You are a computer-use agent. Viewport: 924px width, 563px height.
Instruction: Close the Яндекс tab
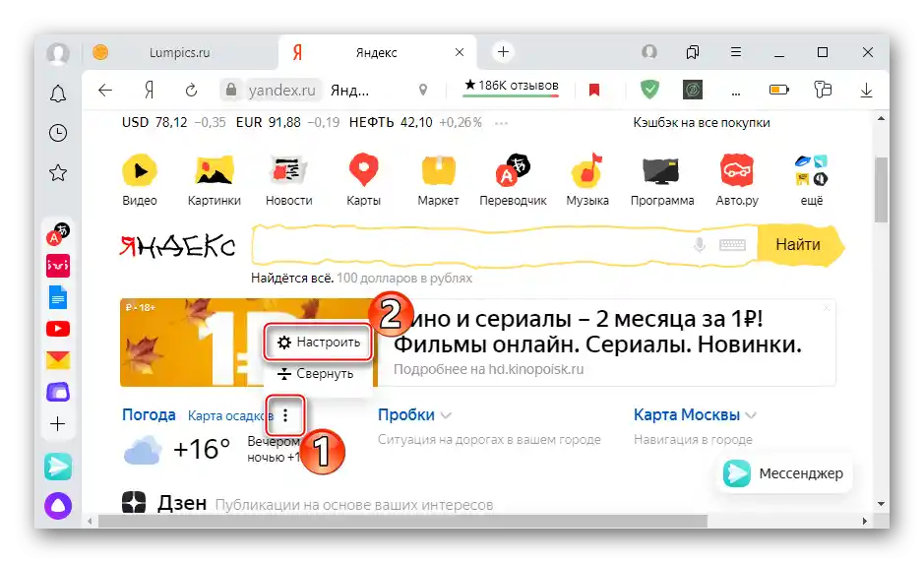[x=460, y=52]
